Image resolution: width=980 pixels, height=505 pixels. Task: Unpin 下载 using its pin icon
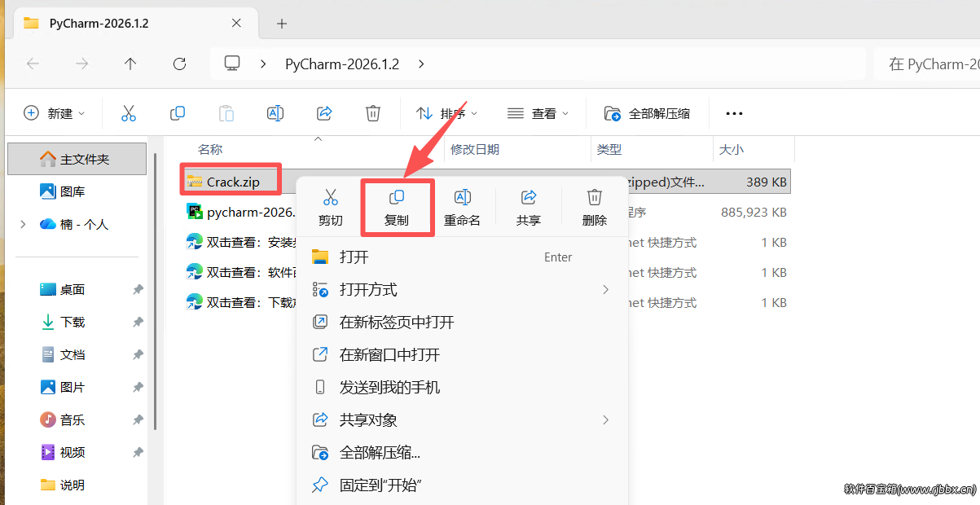tap(138, 322)
